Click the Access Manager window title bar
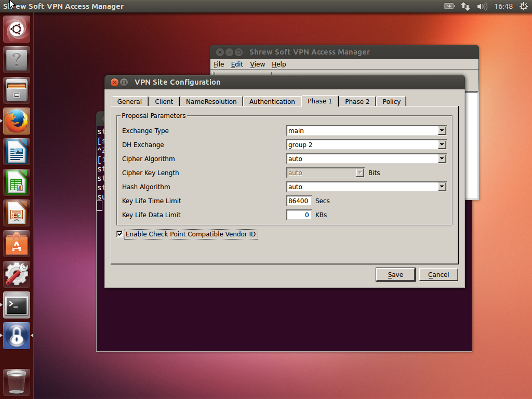This screenshot has width=532, height=399. (344, 52)
